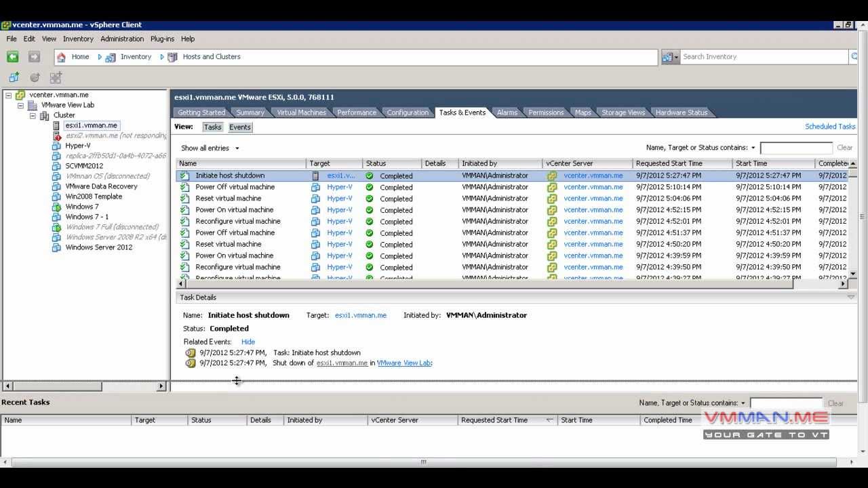Click the tasks filter text field
Viewport: 868px width, 488px height.
pos(796,148)
